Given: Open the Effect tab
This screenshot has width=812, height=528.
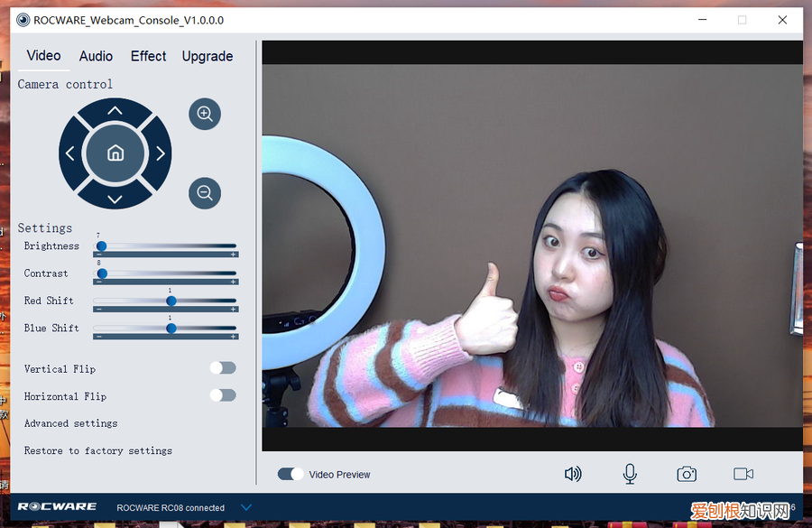Looking at the screenshot, I should (x=148, y=56).
